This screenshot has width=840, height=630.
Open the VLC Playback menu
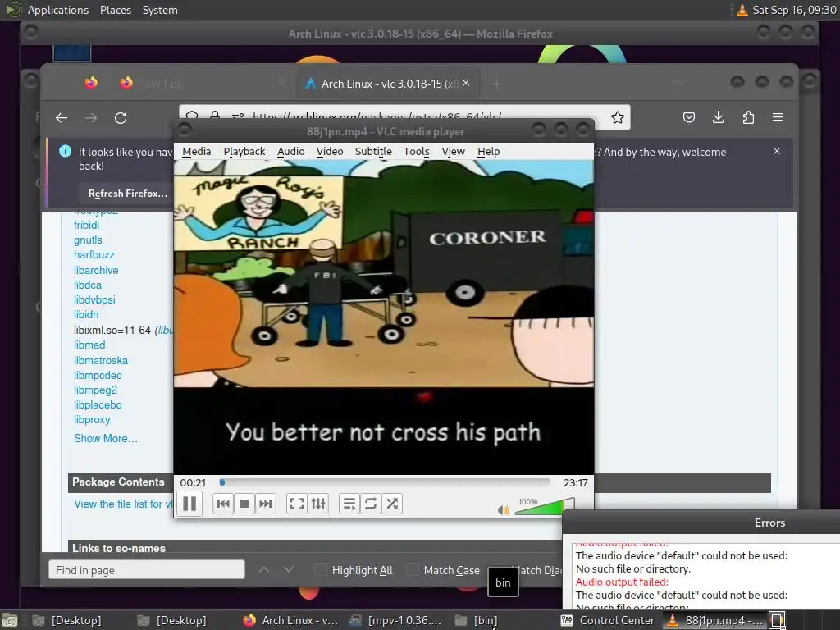tap(244, 152)
